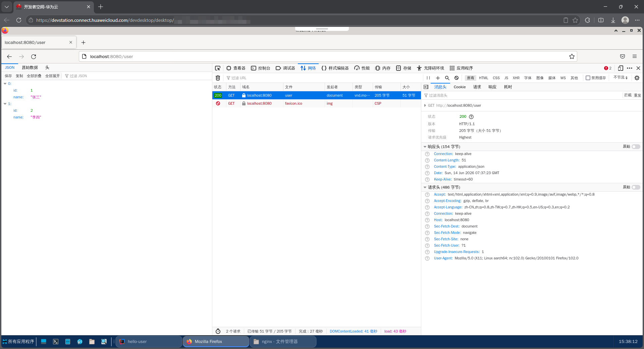The height and width of the screenshot is (349, 644).
Task: Collapse request details pane toggle icon
Action: click(x=426, y=87)
